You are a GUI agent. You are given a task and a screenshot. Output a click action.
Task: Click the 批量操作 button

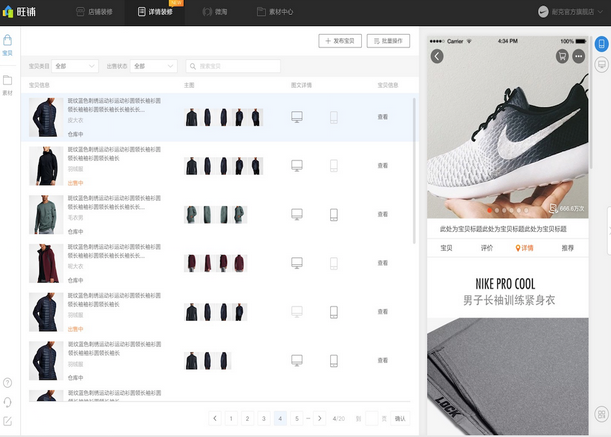coord(388,41)
